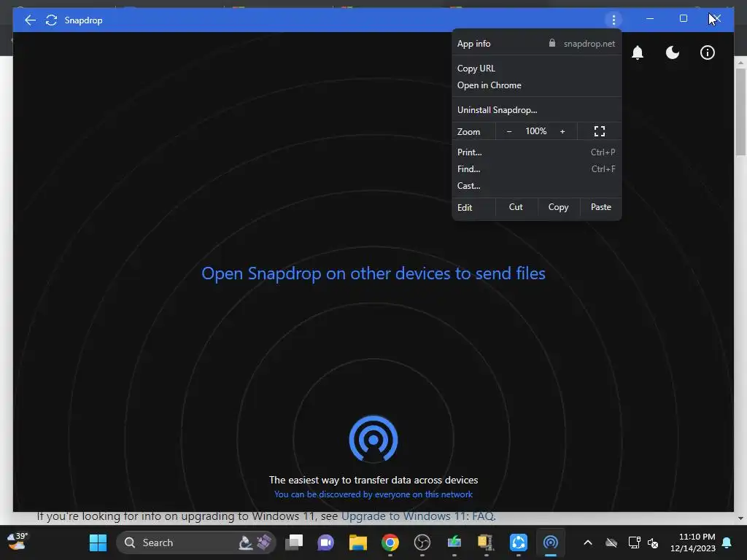
Task: Click the page scrollbar thumb on the right
Action: 740,112
